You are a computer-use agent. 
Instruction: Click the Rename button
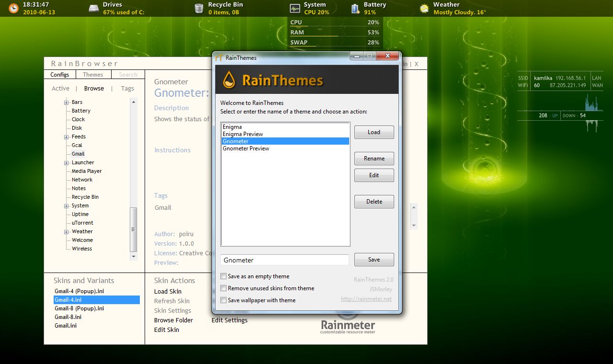pyautogui.click(x=374, y=159)
